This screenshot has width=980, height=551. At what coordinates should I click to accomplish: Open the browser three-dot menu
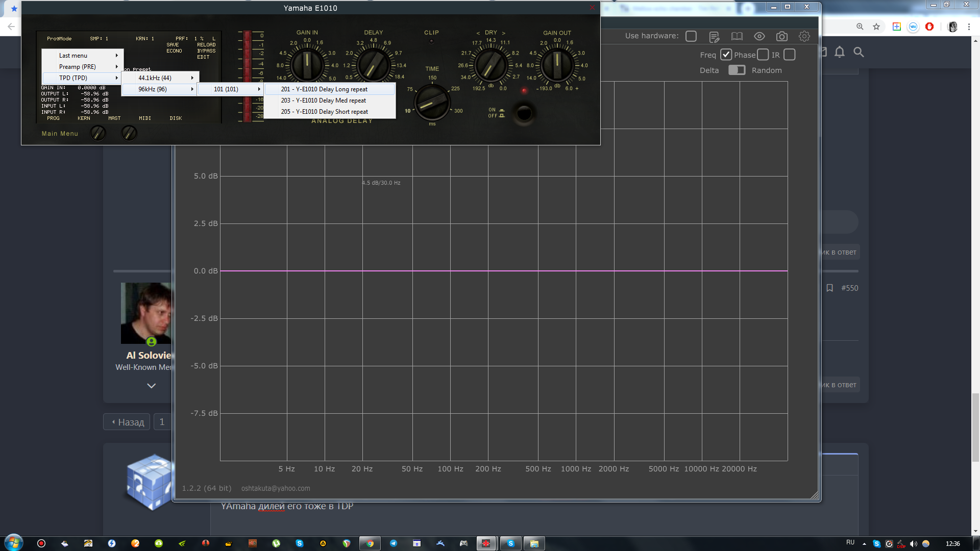click(x=969, y=27)
